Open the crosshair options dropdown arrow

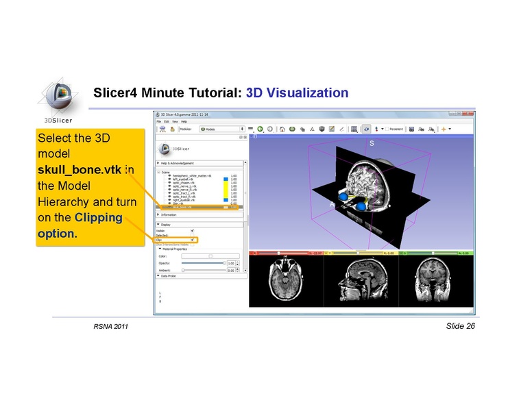[450, 129]
